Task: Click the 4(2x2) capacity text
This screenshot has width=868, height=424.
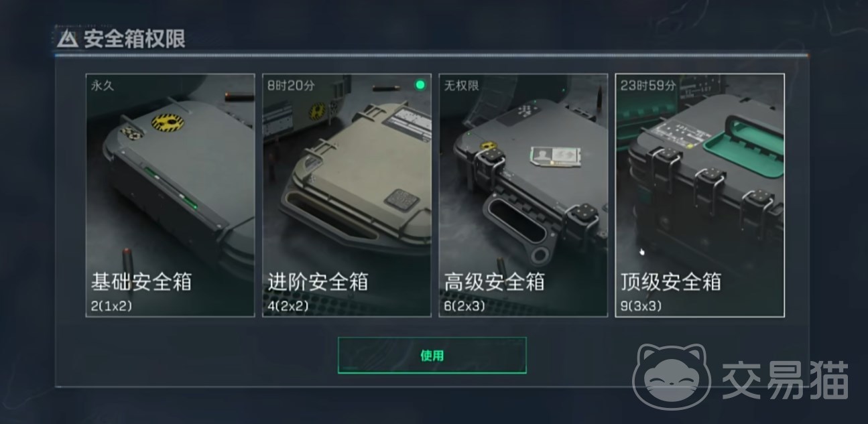Action: pyautogui.click(x=288, y=305)
